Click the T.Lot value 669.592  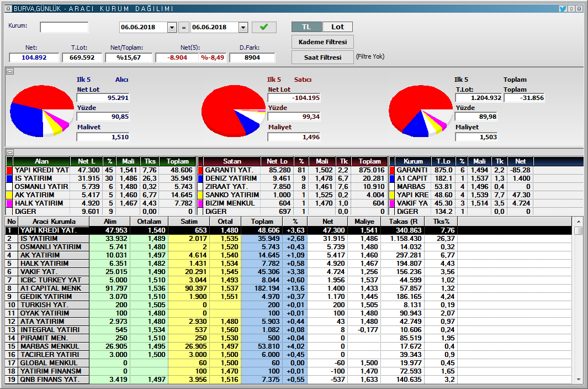point(82,57)
